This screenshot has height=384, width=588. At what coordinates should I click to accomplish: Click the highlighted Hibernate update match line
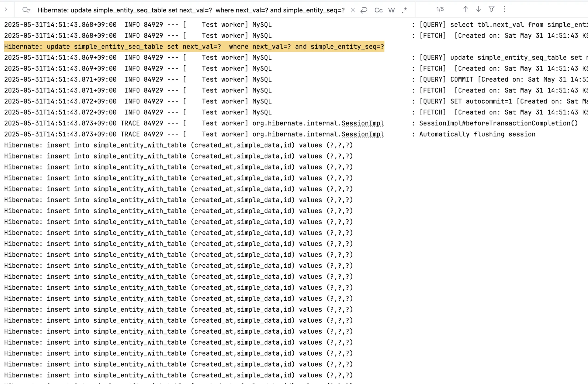[x=194, y=46]
